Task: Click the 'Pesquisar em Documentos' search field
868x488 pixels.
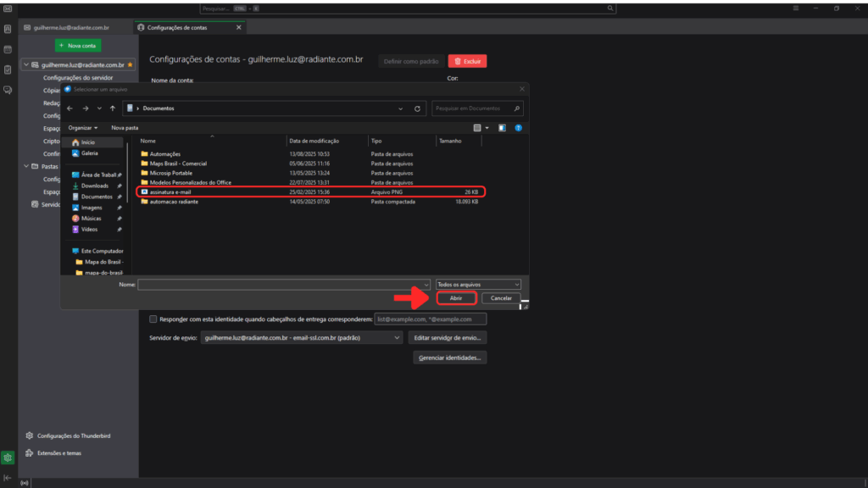Action: coord(473,108)
